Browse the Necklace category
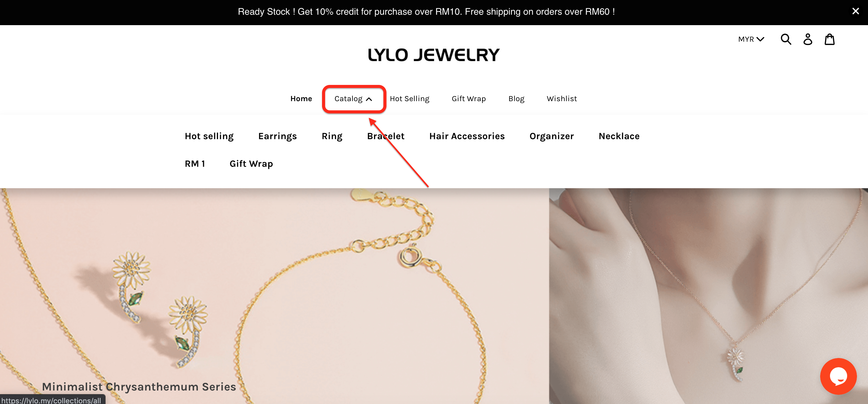This screenshot has width=868, height=404. 619,136
